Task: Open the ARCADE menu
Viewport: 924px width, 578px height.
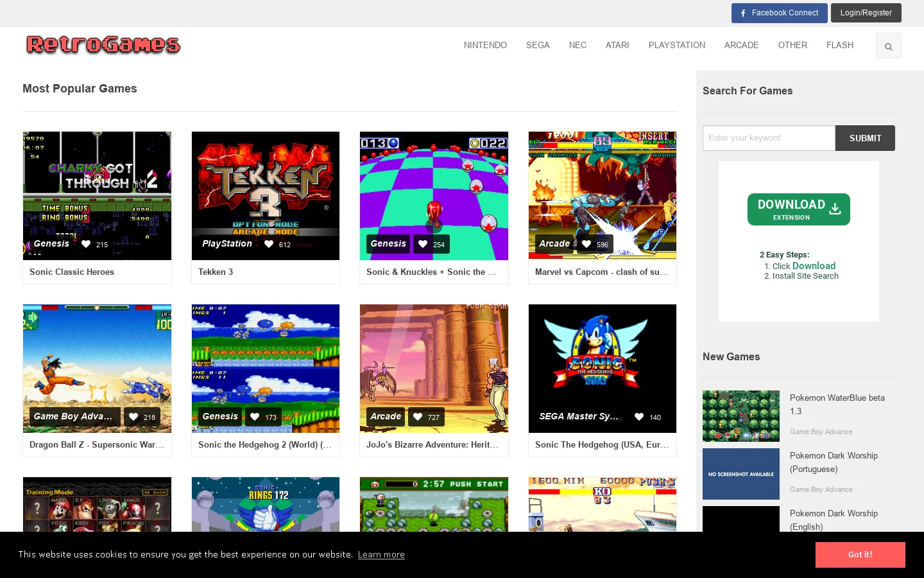Action: 741,46
